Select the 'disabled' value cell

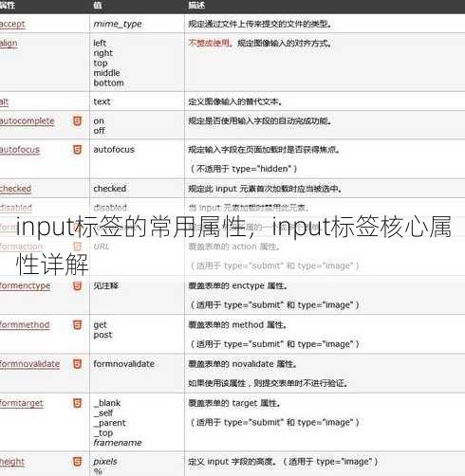click(x=110, y=208)
